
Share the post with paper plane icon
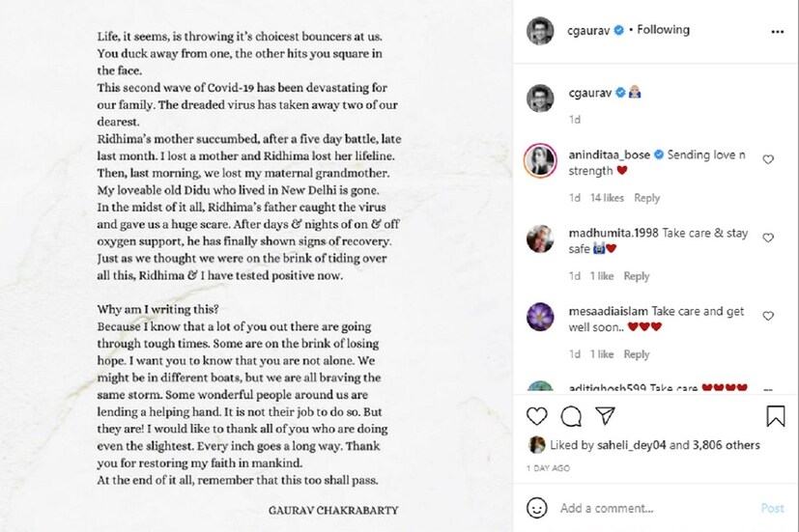pyautogui.click(x=605, y=416)
